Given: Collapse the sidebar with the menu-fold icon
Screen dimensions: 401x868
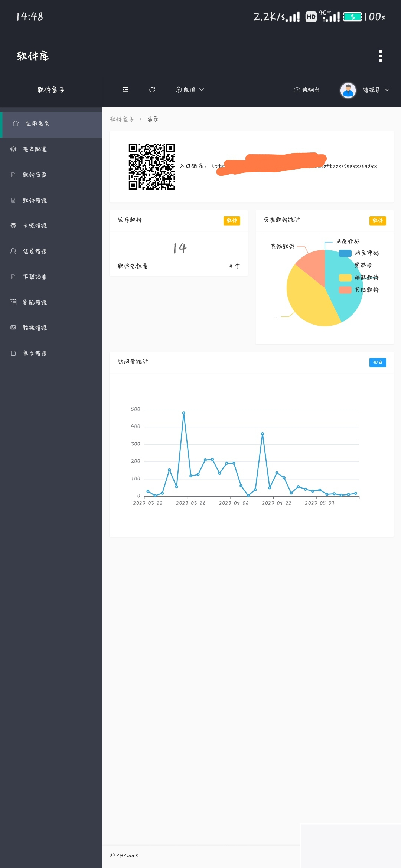Looking at the screenshot, I should [x=125, y=90].
